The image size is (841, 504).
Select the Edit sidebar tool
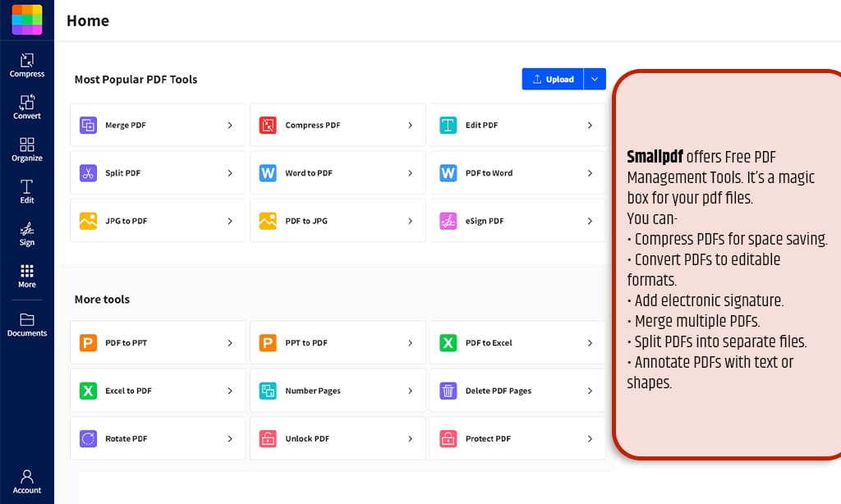click(x=27, y=191)
